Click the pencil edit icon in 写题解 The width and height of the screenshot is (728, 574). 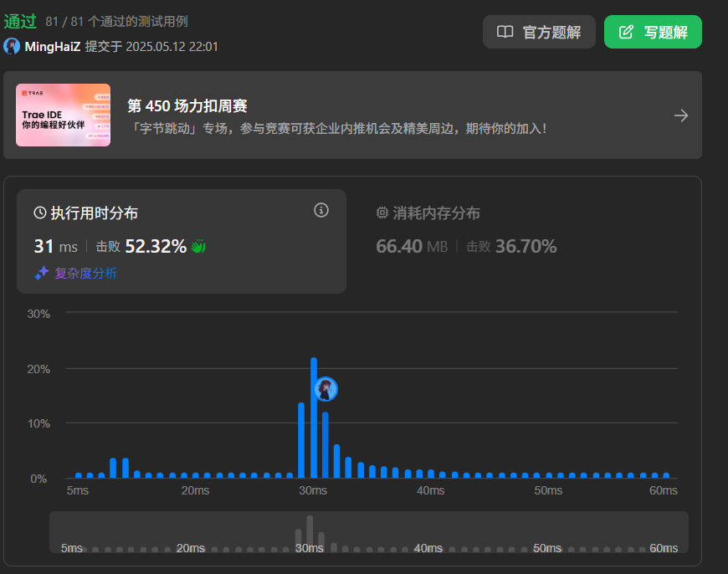coord(626,32)
